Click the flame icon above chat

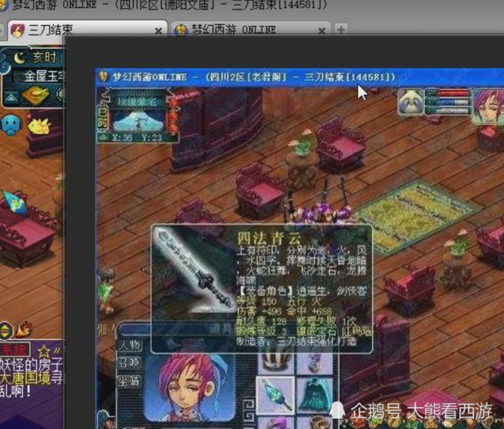pos(24,330)
